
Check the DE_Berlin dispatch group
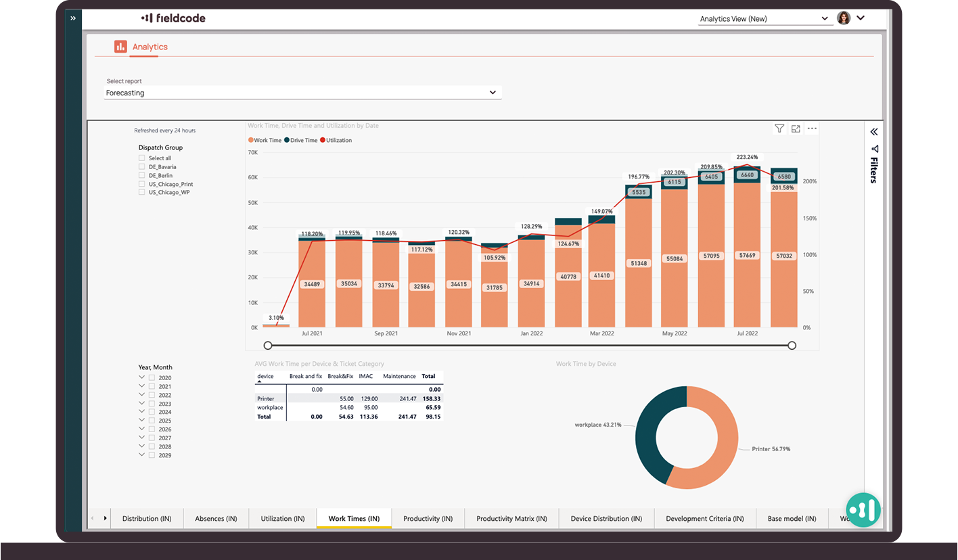(x=142, y=175)
